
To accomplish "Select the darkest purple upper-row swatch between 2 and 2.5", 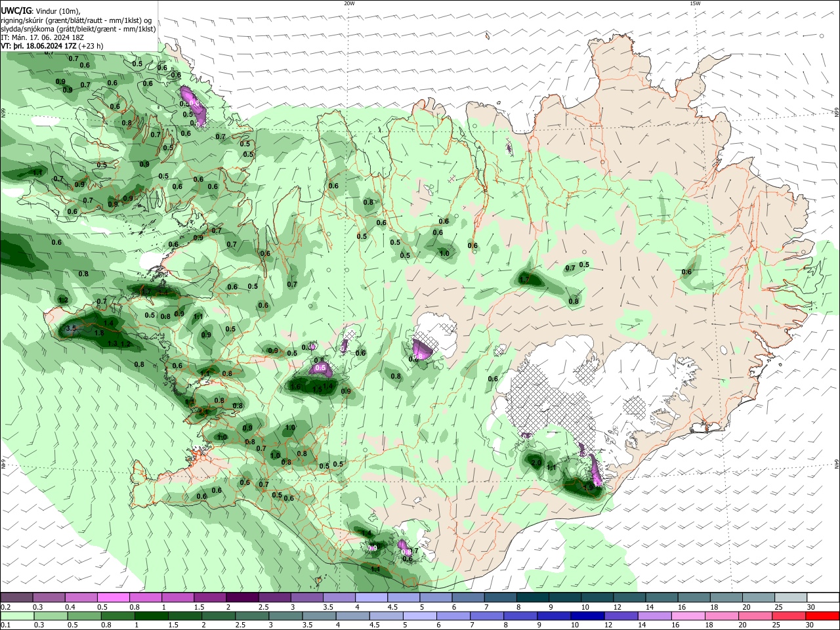I will point(241,597).
